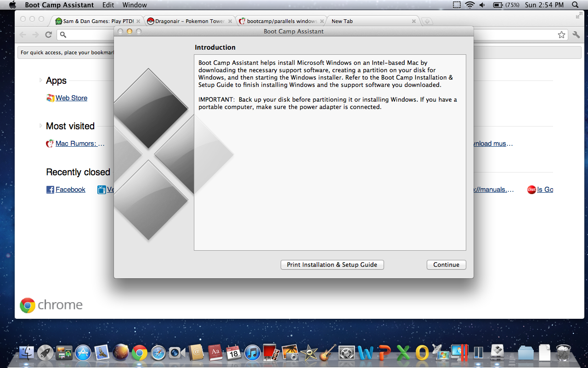Bookmark page with the star icon
Image resolution: width=588 pixels, height=368 pixels.
(561, 34)
